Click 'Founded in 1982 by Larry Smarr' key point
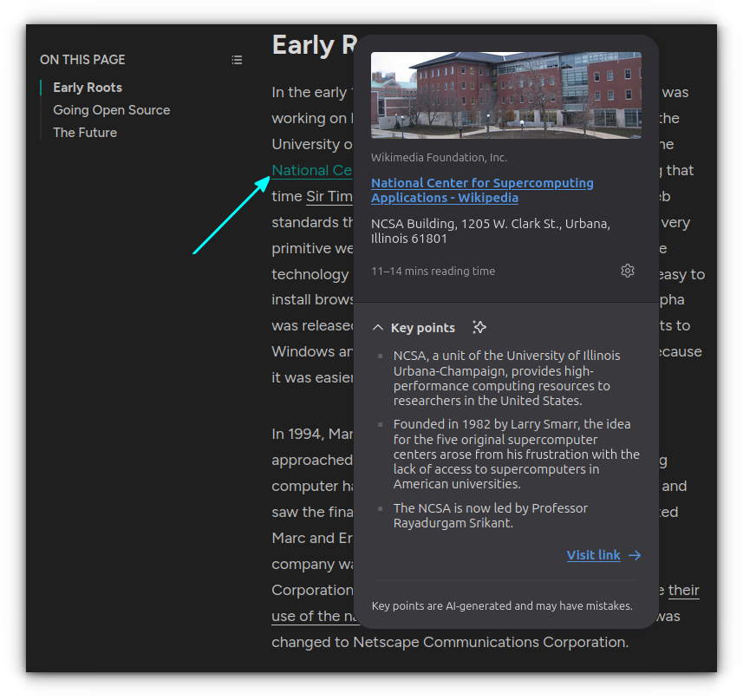Screen dimensions: 743x700 click(517, 454)
